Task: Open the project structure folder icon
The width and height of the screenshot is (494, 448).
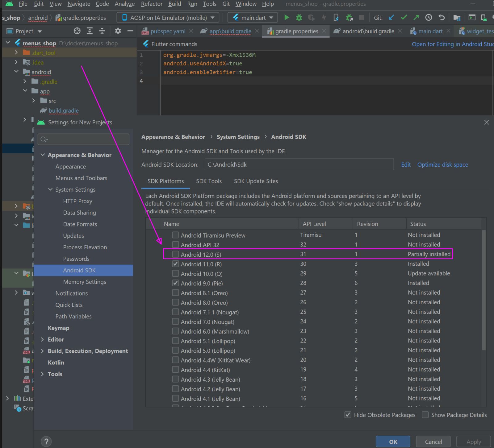Action: pos(457,18)
